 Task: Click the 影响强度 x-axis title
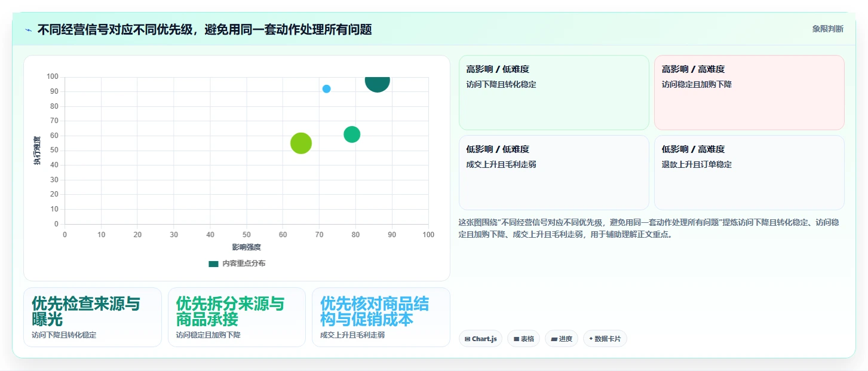pyautogui.click(x=246, y=247)
